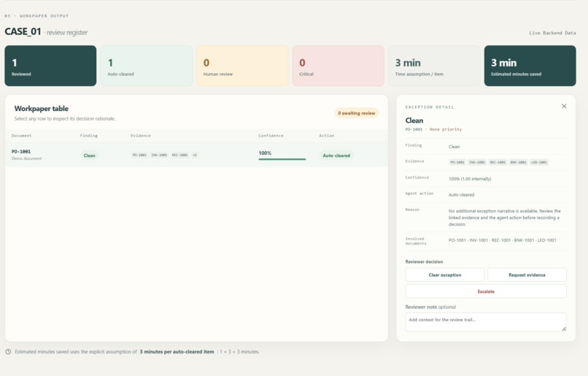Click the '0 awaiting review' badge

356,113
